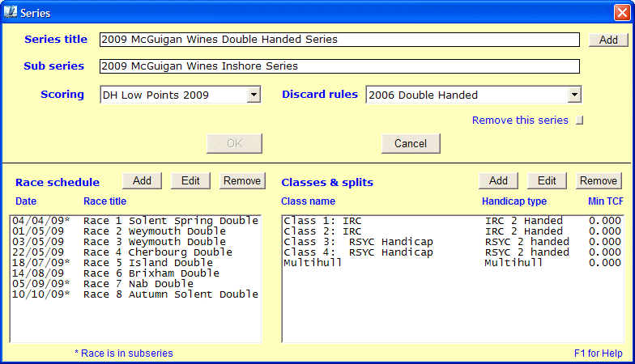Select Race 2 Weymouth Double row
The width and height of the screenshot is (635, 364).
click(x=135, y=231)
